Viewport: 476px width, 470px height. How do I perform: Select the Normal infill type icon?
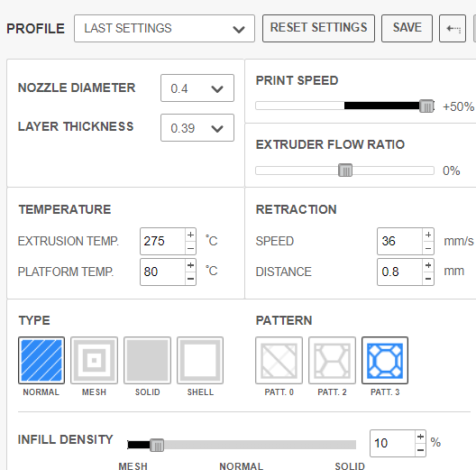(41, 360)
